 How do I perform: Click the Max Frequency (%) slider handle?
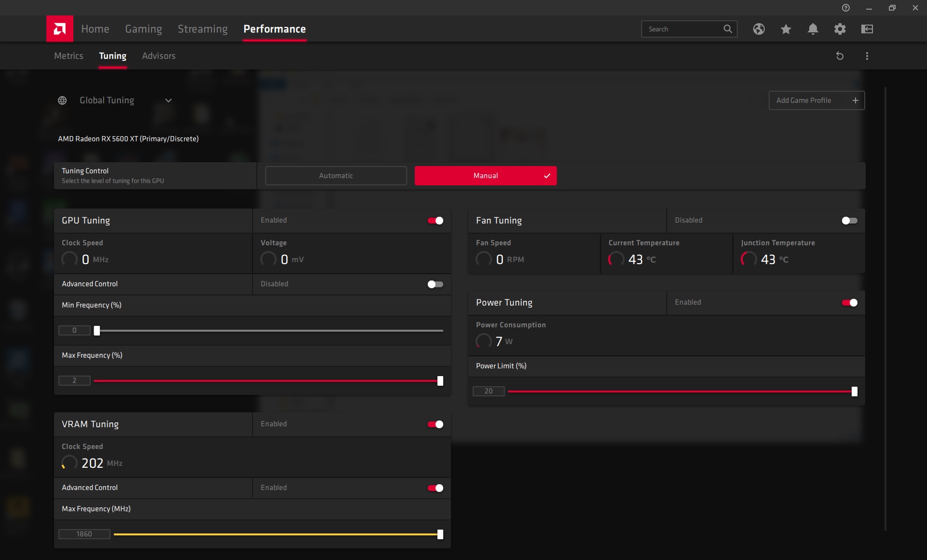440,381
